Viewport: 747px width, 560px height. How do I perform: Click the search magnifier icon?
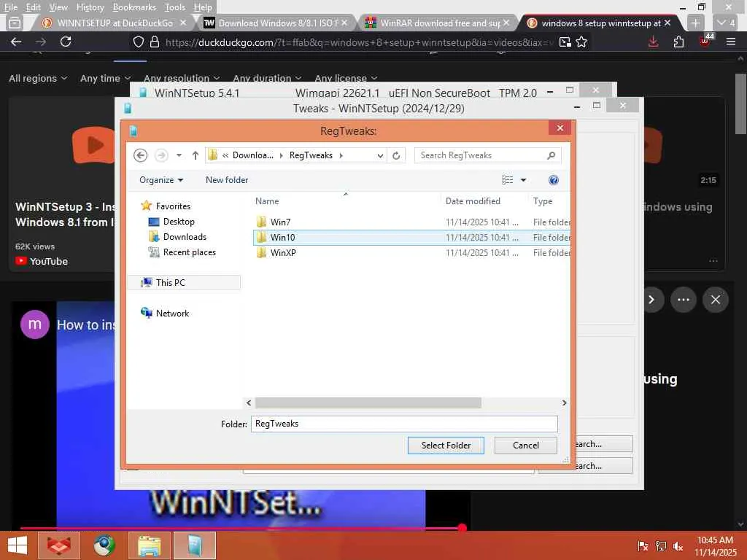(551, 155)
